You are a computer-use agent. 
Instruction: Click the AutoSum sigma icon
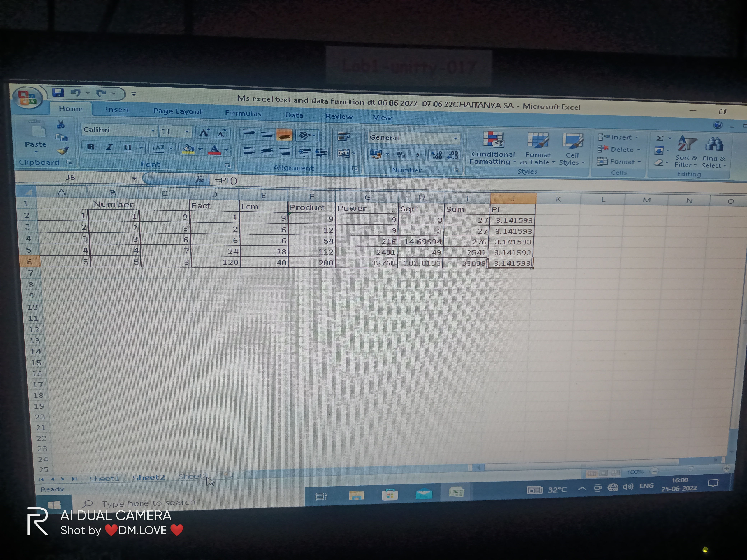coord(660,138)
